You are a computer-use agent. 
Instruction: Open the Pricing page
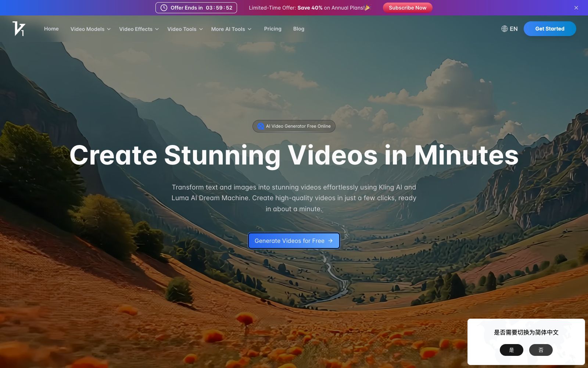pos(273,29)
